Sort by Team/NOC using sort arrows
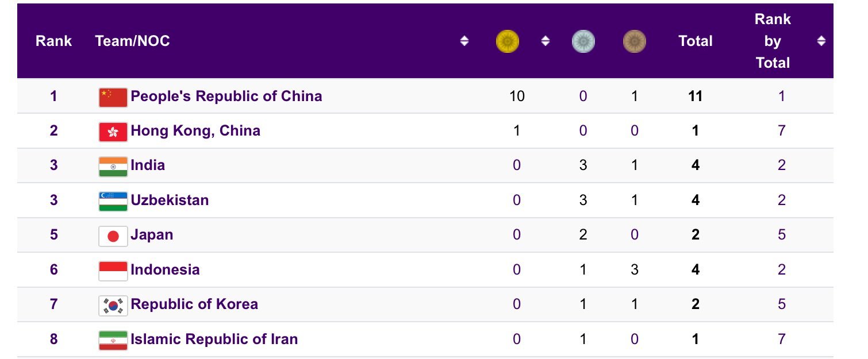868x359 pixels. pyautogui.click(x=464, y=41)
